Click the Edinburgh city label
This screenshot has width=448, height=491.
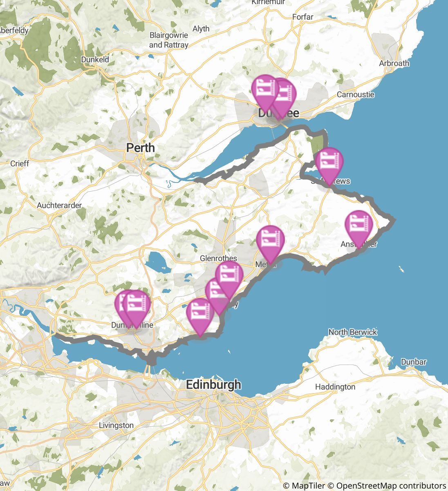click(213, 385)
